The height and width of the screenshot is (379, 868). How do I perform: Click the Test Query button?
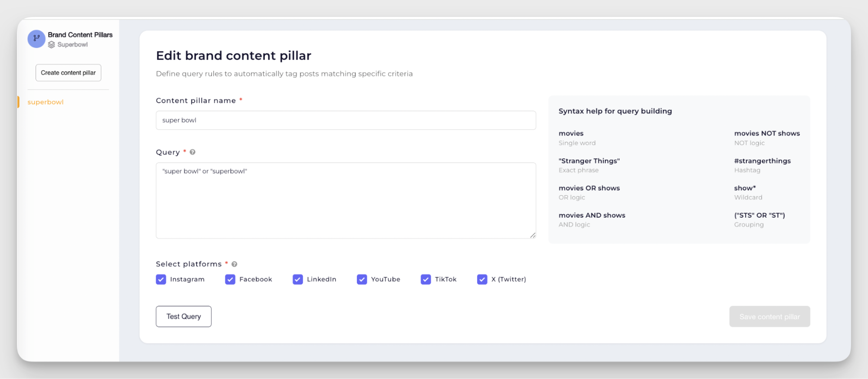tap(184, 316)
